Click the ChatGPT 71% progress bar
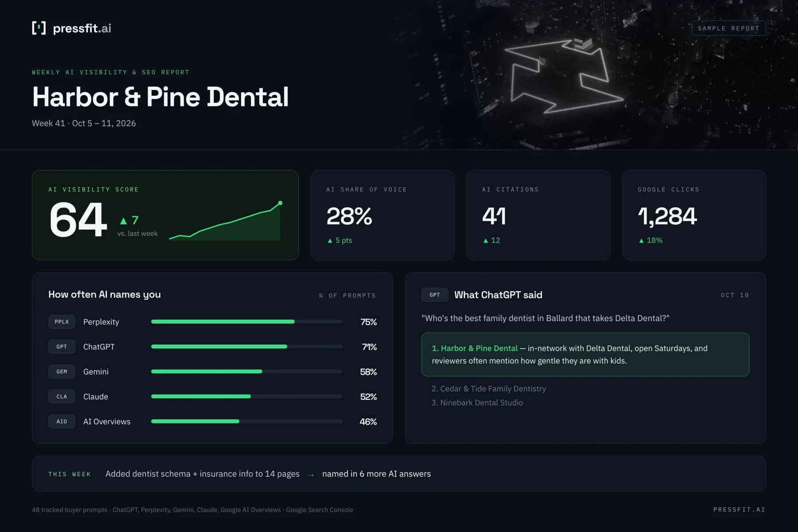Viewport: 798px width, 532px height. pos(246,347)
